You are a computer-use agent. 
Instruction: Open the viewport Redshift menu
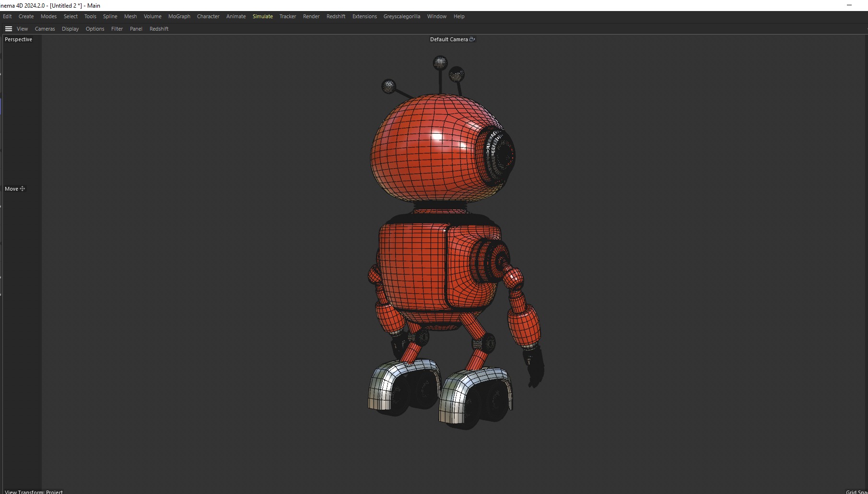(159, 29)
